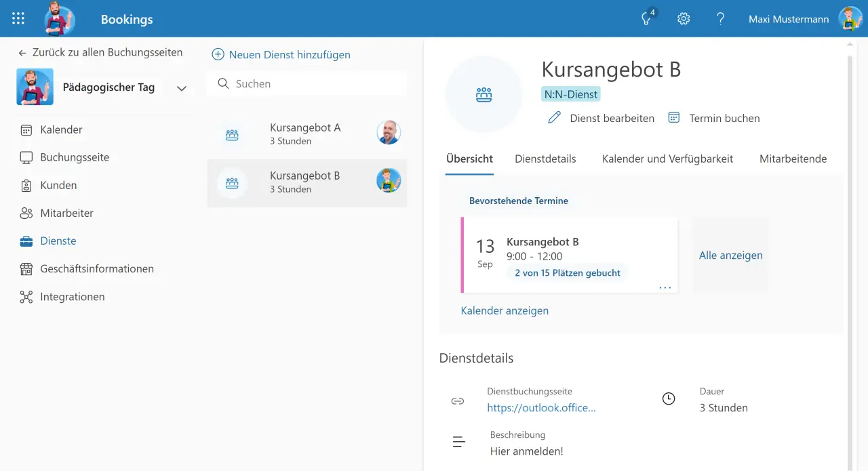Image resolution: width=868 pixels, height=471 pixels.
Task: Open the app launcher waffle icon
Action: (x=18, y=19)
